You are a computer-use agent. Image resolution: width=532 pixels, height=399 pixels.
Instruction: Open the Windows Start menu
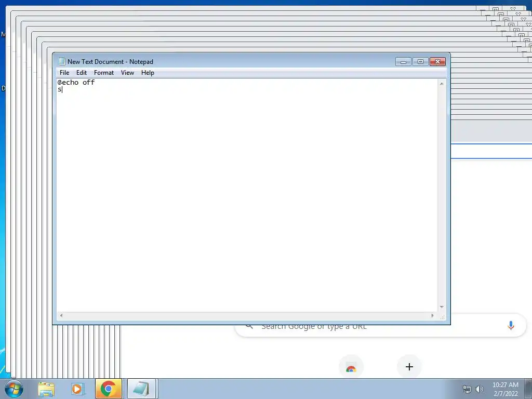pyautogui.click(x=14, y=389)
